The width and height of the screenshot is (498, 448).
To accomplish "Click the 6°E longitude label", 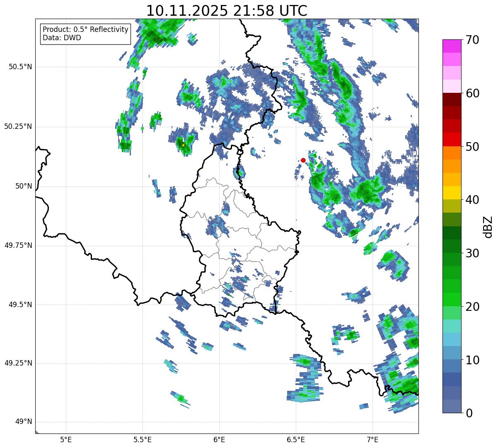I will (219, 439).
